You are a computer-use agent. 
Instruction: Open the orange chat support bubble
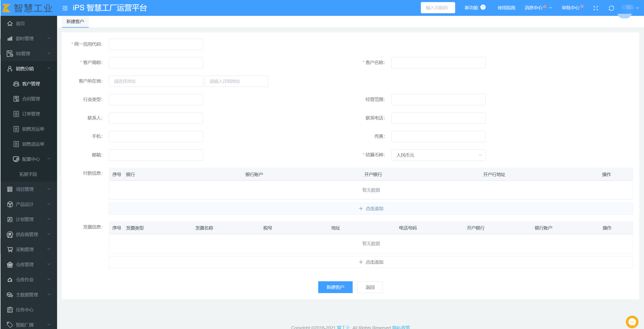(x=632, y=322)
